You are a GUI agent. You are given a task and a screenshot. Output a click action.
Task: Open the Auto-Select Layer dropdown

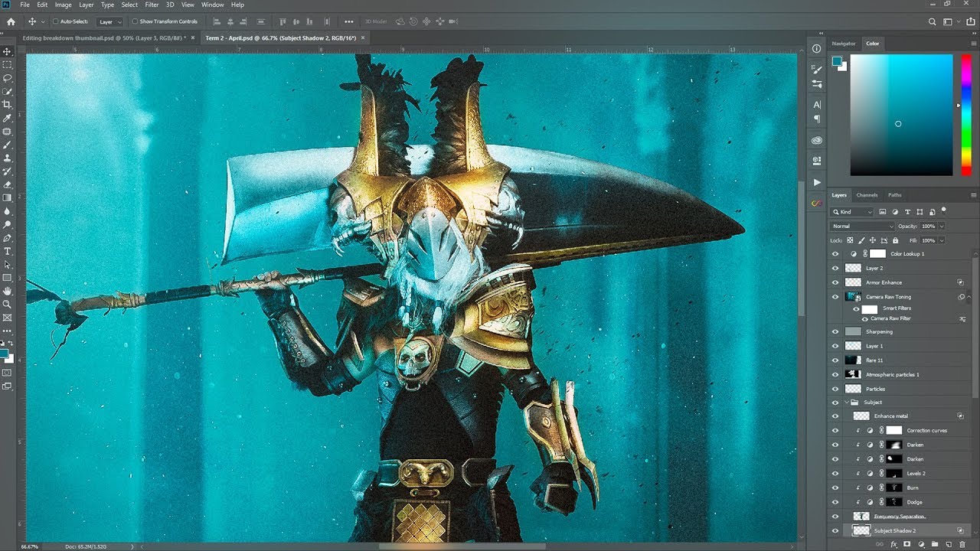click(x=110, y=21)
